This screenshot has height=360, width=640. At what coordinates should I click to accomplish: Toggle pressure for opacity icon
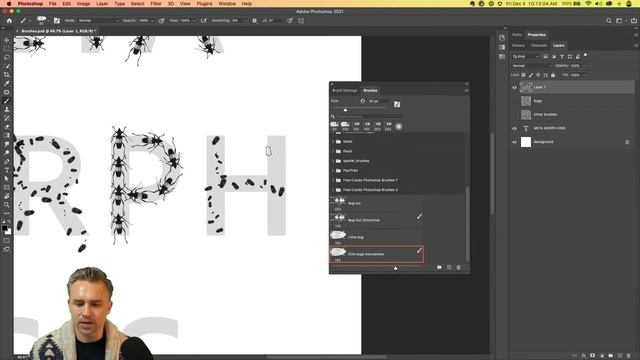(162, 20)
